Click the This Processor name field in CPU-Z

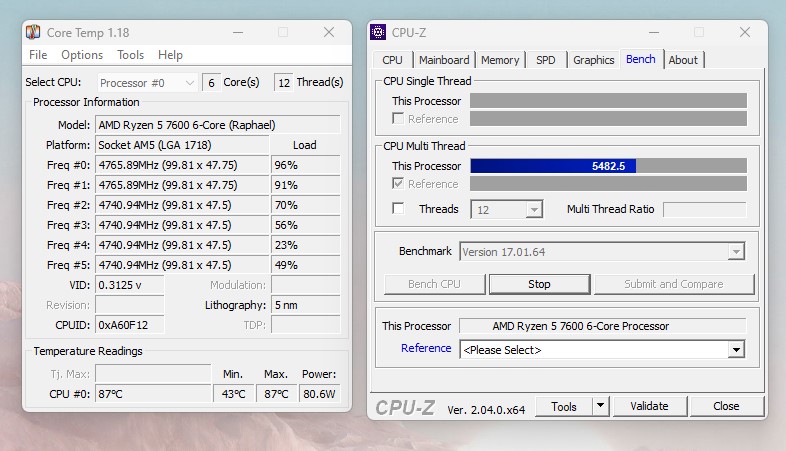[x=603, y=326]
